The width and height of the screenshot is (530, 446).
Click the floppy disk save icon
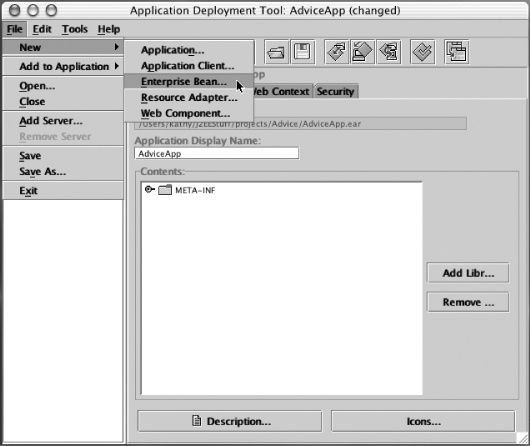(303, 52)
